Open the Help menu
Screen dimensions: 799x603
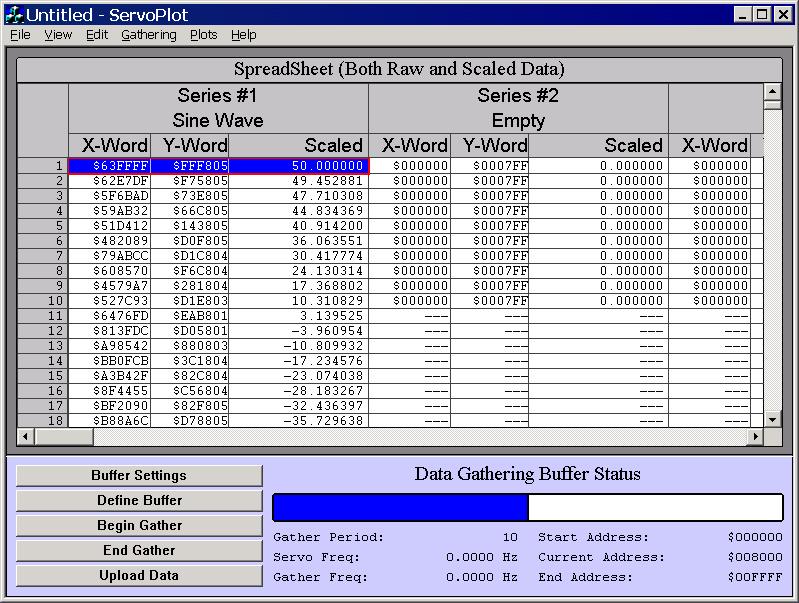(x=244, y=35)
